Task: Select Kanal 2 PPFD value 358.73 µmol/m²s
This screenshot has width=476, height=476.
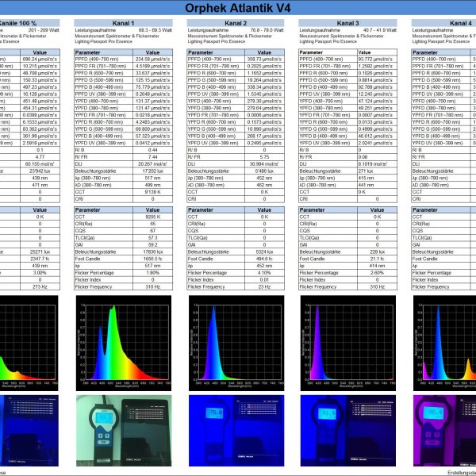Action: [264, 59]
